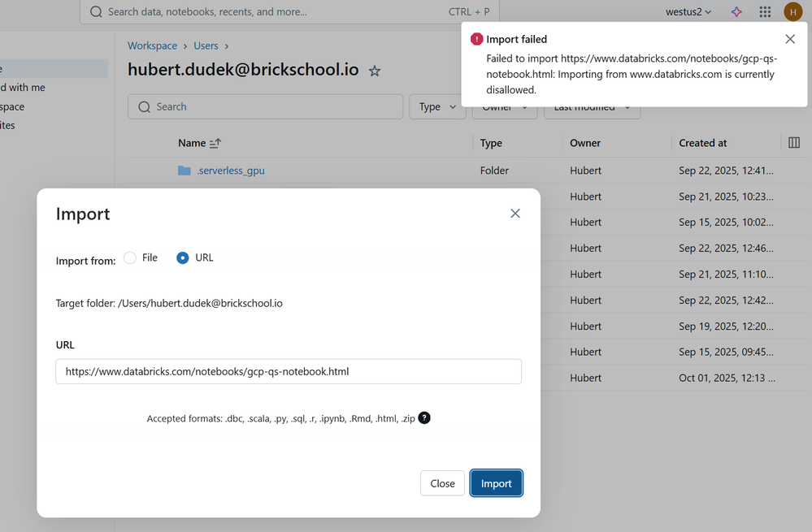The height and width of the screenshot is (532, 812).
Task: Click the accepted formats help icon
Action: coord(424,418)
